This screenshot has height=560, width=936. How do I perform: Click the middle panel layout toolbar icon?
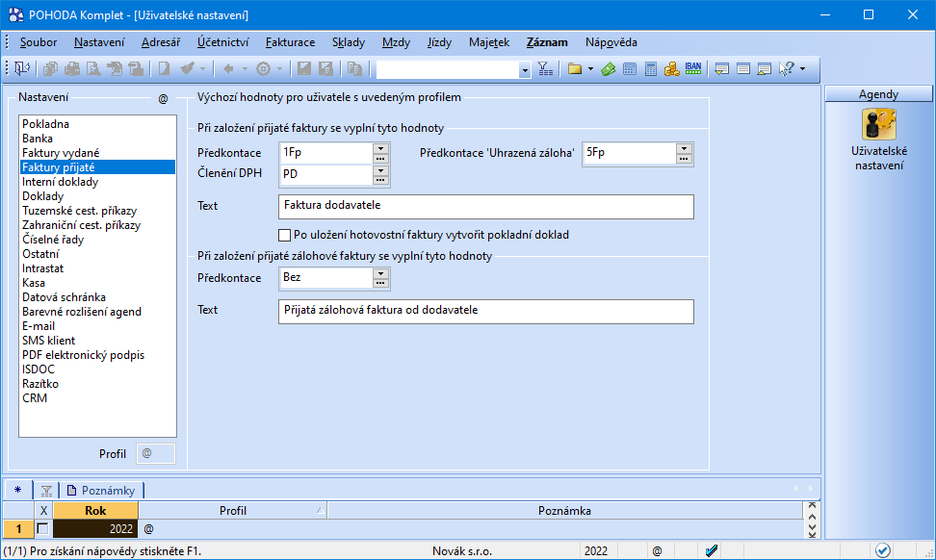(x=743, y=68)
